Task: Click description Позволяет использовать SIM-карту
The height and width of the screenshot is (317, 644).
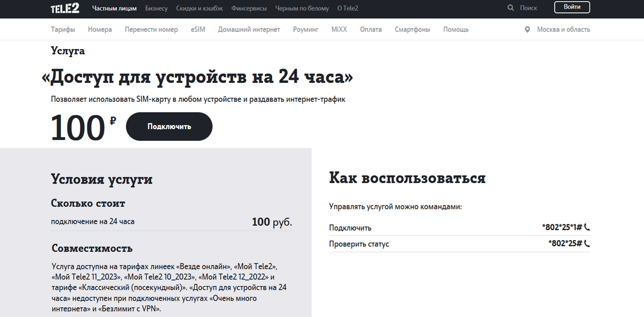Action: tap(198, 99)
